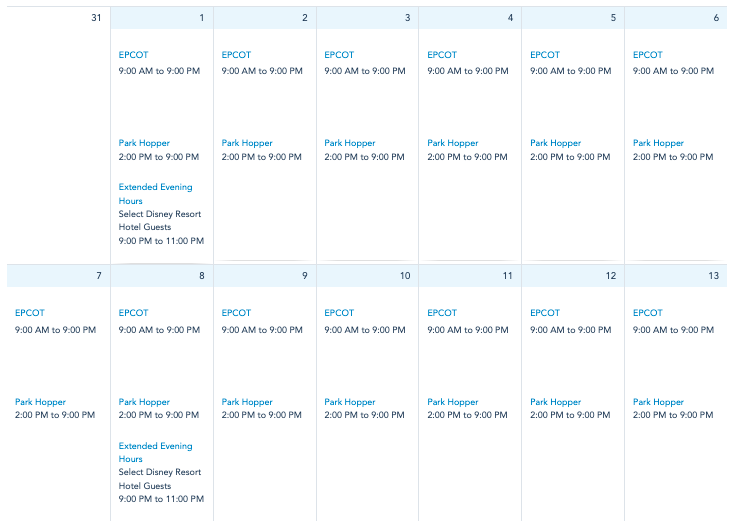Image resolution: width=729 pixels, height=521 pixels.
Task: Open the EPCOT link on day 7
Action: [30, 313]
